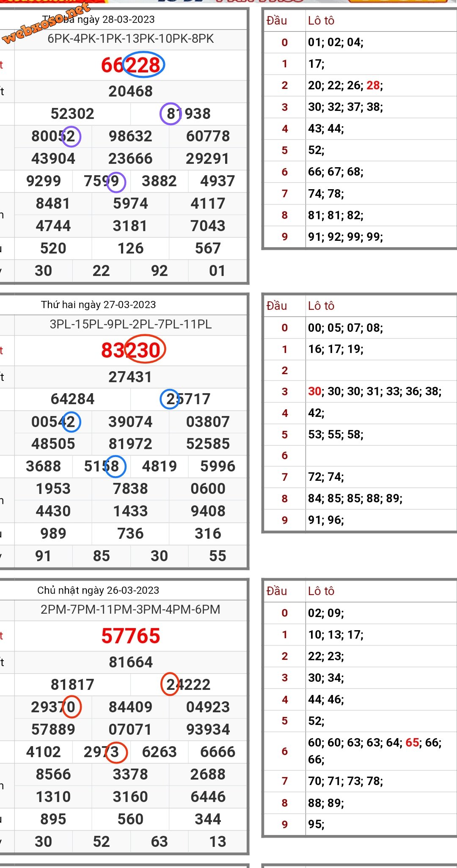Viewport: 457px width, 868px height.
Task: Select the result number 84409
Action: pos(130,707)
